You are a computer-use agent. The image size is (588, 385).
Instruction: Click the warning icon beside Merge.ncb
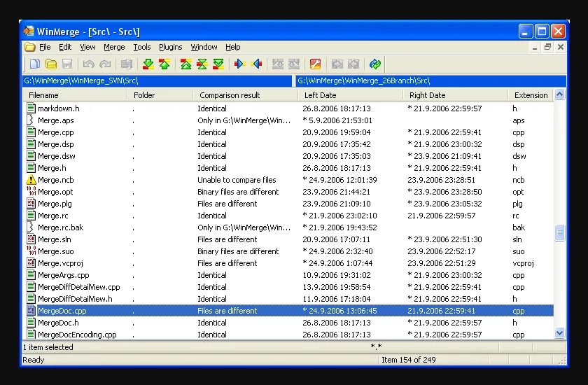click(31, 180)
